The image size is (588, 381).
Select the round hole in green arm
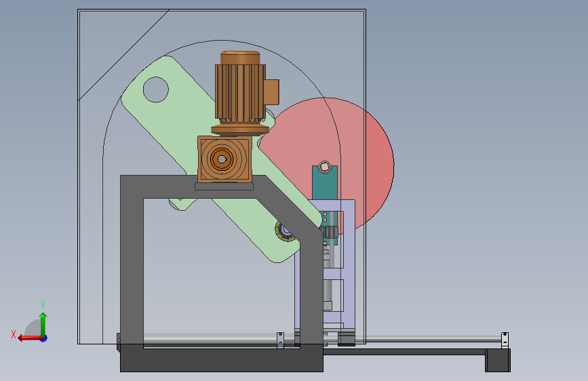click(x=156, y=89)
